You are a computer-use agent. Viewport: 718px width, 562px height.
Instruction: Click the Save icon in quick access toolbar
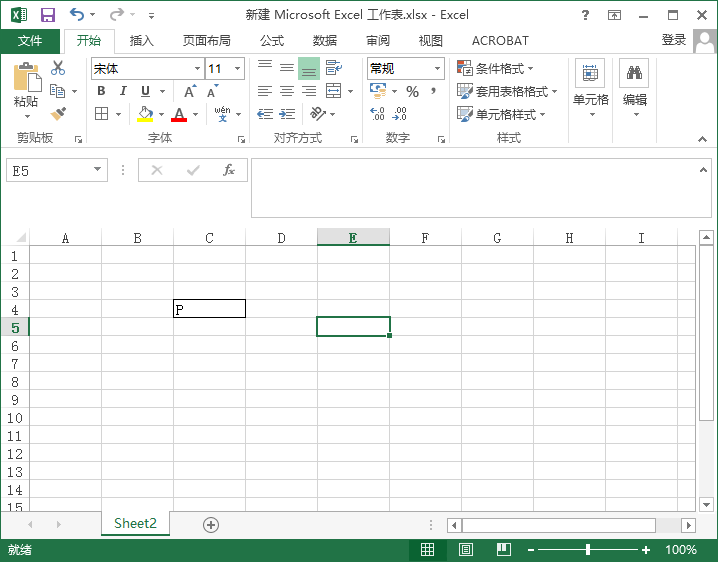click(48, 15)
